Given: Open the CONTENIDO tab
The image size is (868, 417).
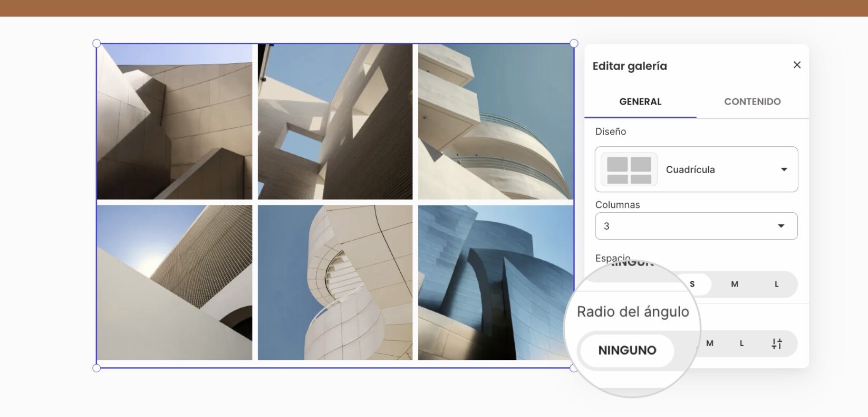Looking at the screenshot, I should (x=753, y=101).
